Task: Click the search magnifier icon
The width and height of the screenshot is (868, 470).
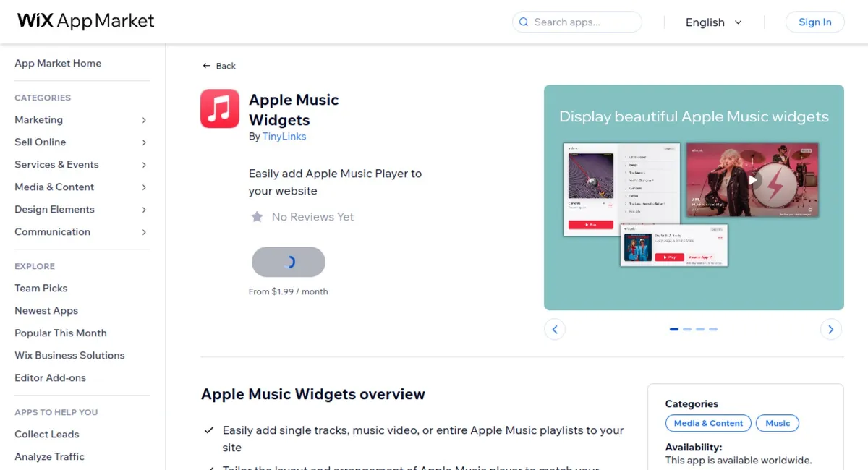Action: tap(524, 22)
